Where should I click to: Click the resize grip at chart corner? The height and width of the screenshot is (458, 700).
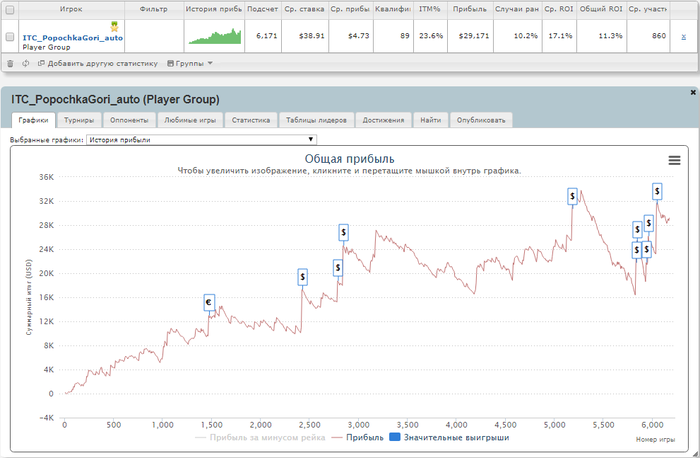pyautogui.click(x=694, y=453)
